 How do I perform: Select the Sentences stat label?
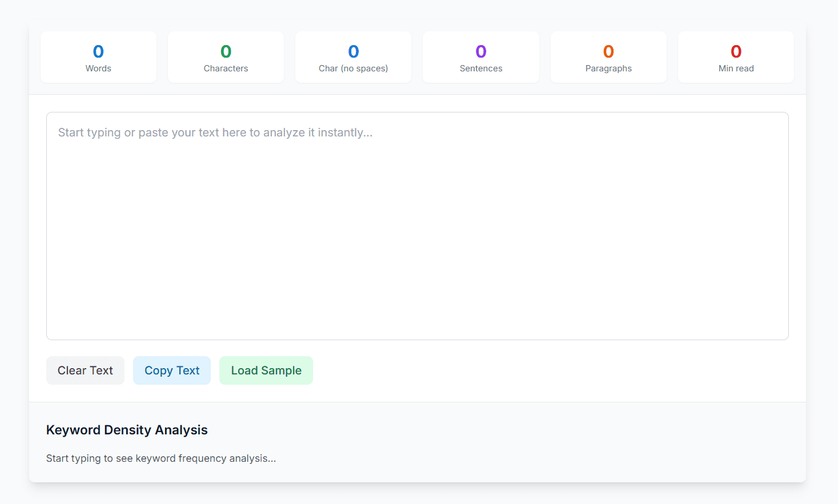pos(481,68)
